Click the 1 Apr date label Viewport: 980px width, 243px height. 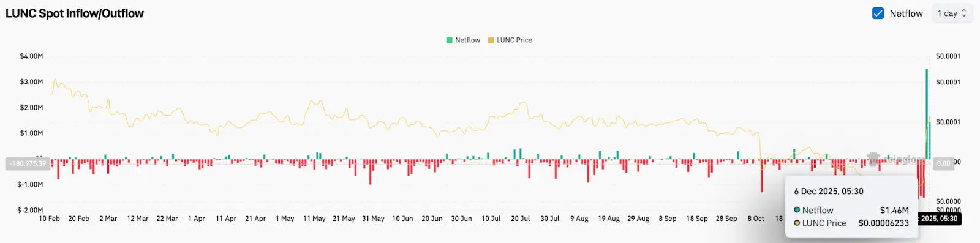pyautogui.click(x=197, y=219)
